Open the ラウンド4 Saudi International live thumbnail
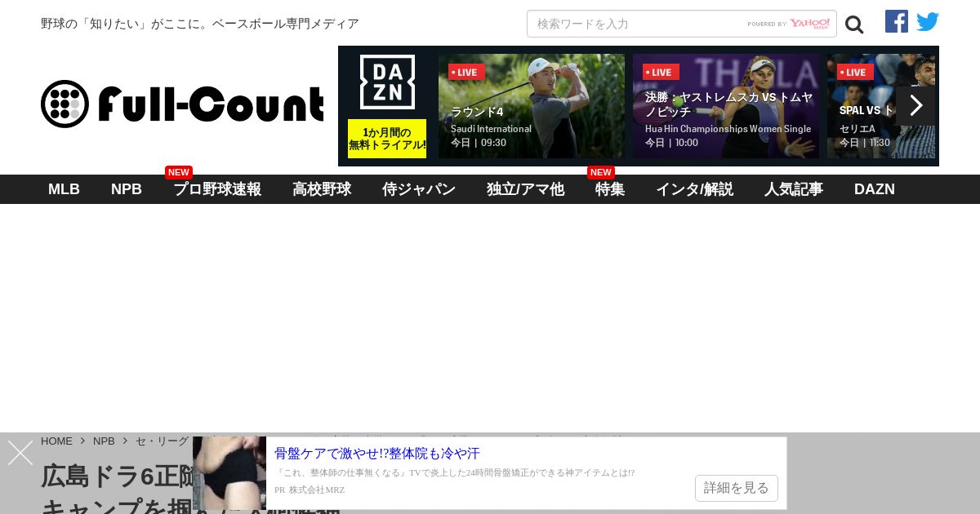The width and height of the screenshot is (980, 514). pos(532,106)
